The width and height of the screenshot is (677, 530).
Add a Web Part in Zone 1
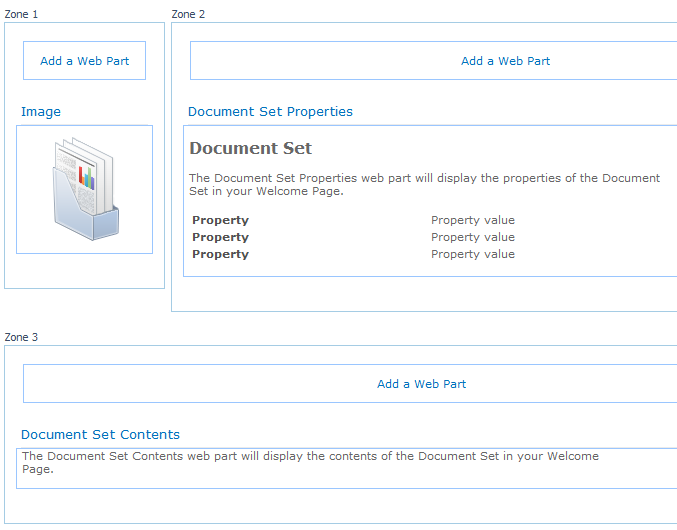85,61
